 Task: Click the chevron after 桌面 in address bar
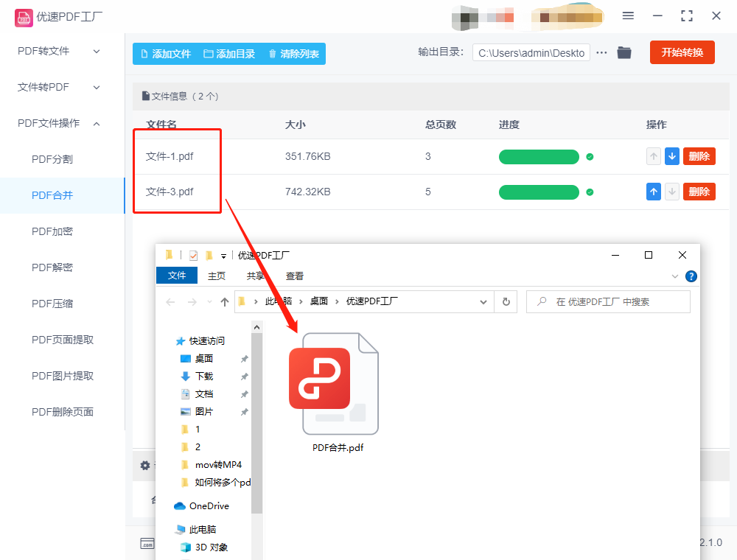337,301
